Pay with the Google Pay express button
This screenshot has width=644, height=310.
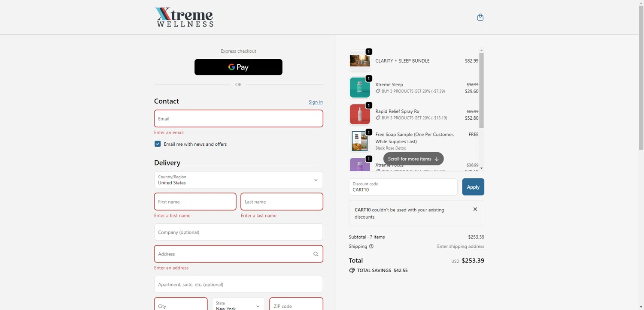click(x=238, y=67)
